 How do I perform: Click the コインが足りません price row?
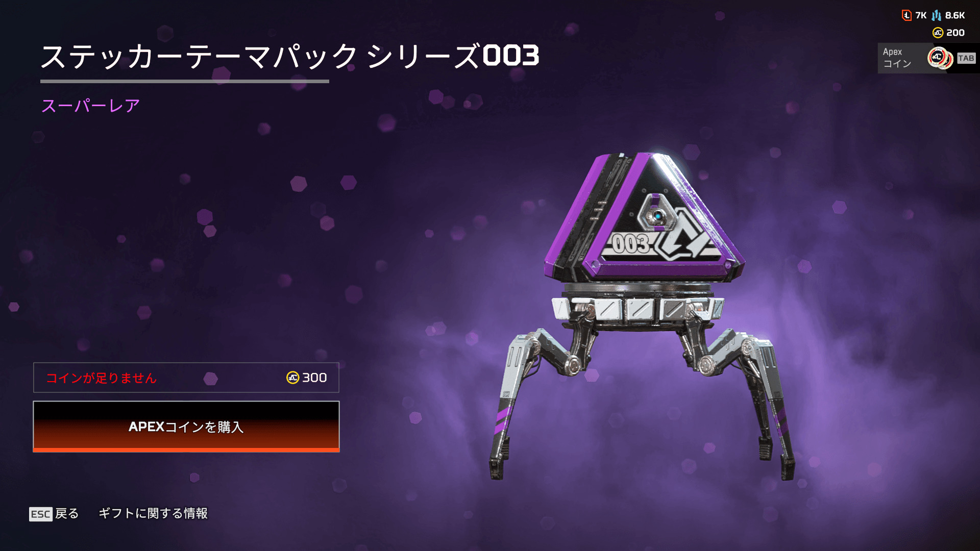click(x=186, y=378)
